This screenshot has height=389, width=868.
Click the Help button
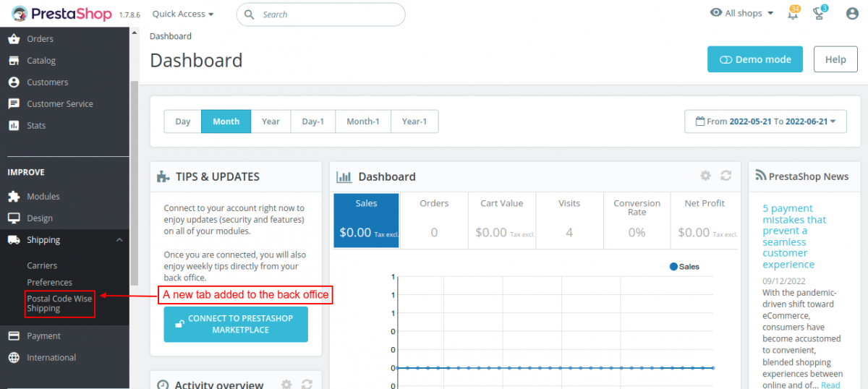835,59
